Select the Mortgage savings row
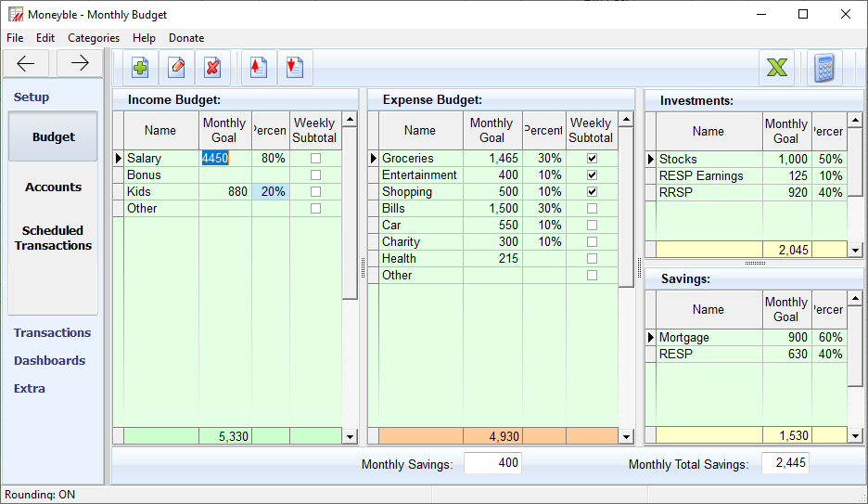Image resolution: width=868 pixels, height=504 pixels. tap(746, 337)
